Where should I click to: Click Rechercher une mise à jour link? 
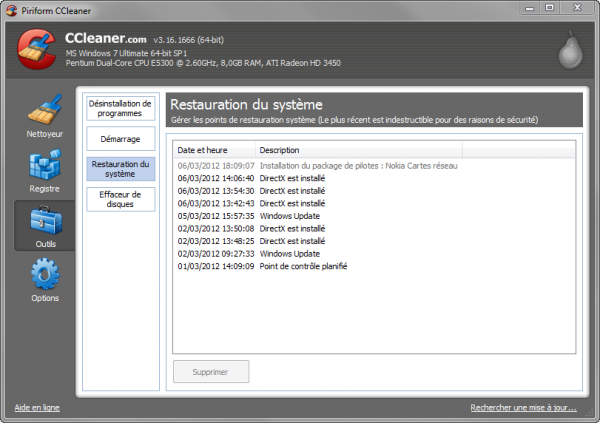point(523,408)
